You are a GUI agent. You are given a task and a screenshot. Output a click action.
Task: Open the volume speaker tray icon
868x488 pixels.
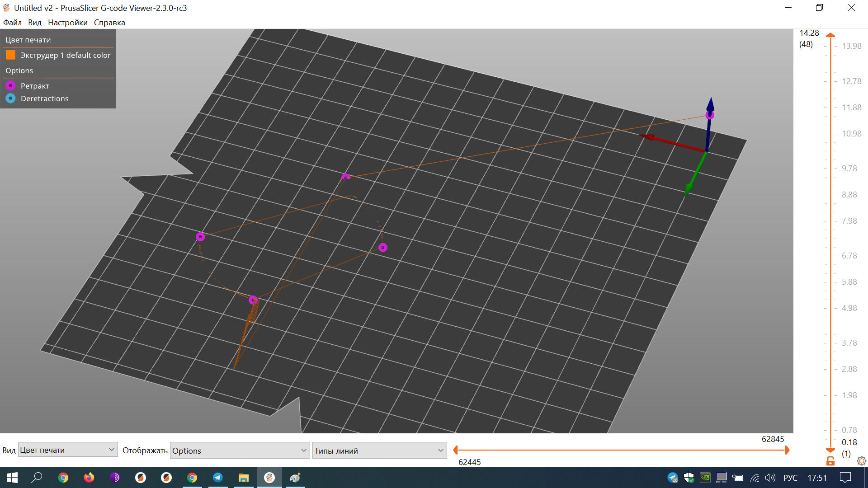(770, 478)
